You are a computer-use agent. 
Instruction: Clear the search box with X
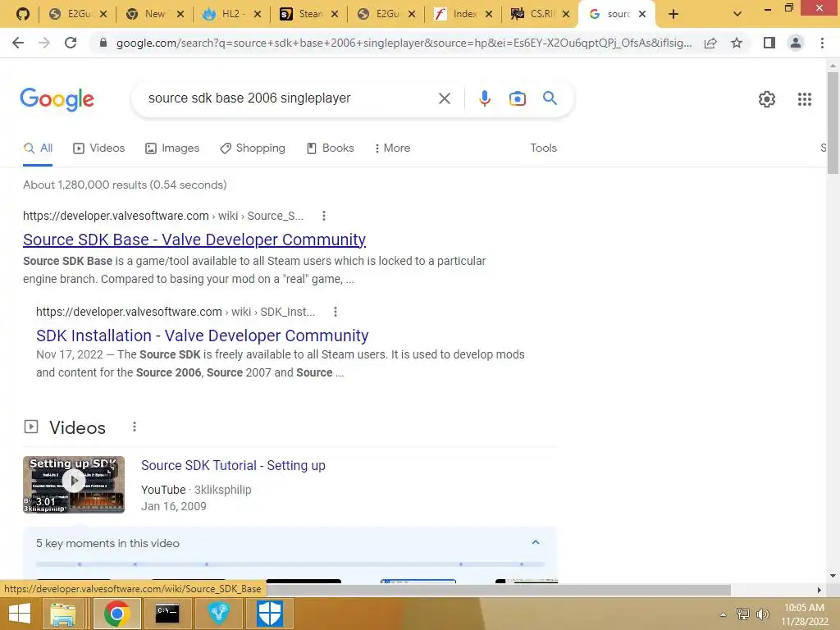(x=444, y=98)
